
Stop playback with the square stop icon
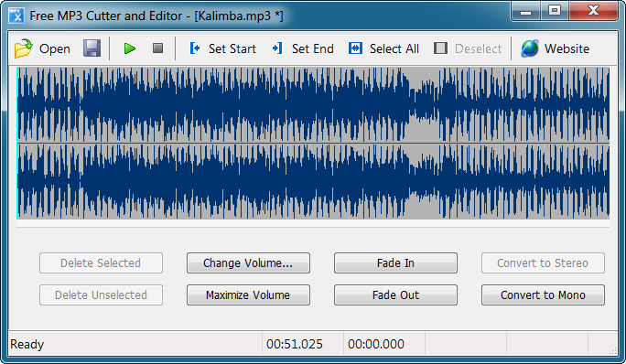(x=158, y=48)
